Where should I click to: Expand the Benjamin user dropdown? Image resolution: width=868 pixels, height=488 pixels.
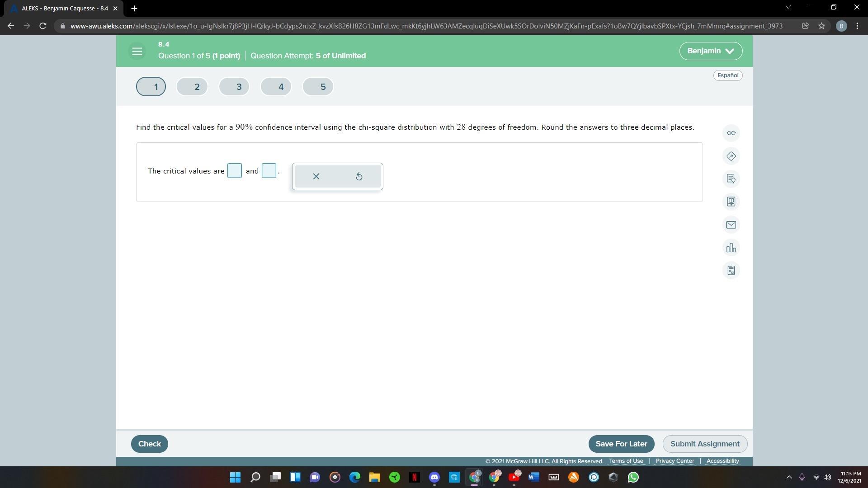click(710, 51)
